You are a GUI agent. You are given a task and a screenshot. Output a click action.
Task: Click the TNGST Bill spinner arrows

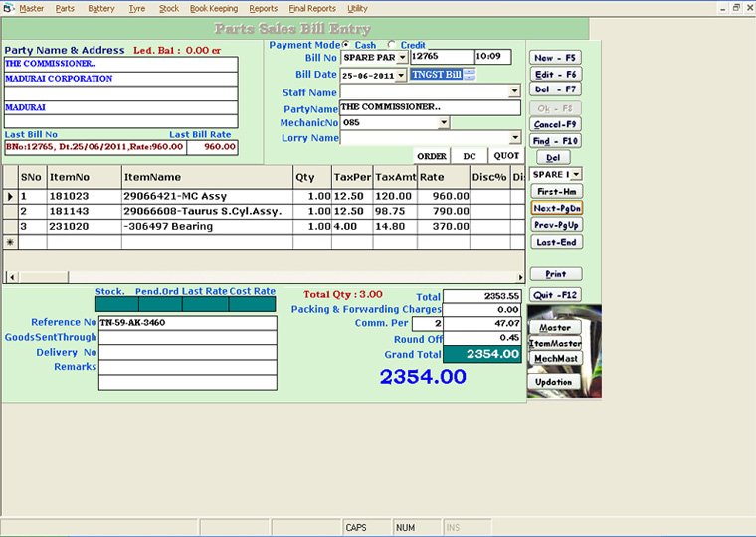pos(470,75)
